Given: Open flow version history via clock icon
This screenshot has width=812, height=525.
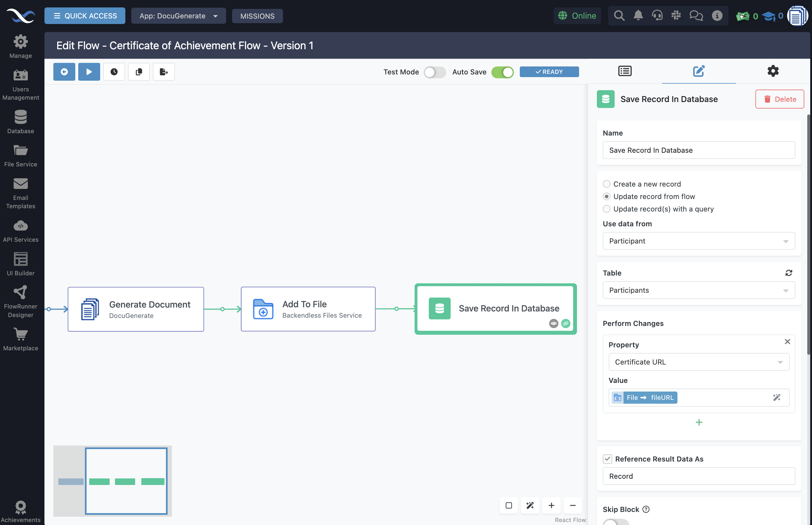Looking at the screenshot, I should tap(114, 71).
